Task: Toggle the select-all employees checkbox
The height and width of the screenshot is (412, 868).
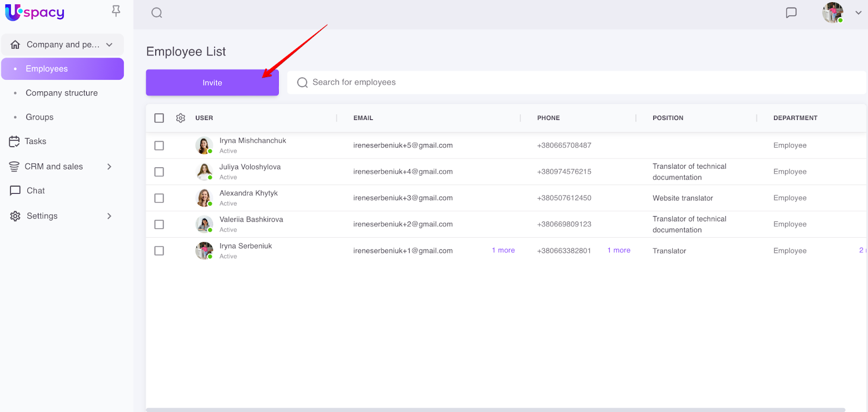Action: click(159, 118)
